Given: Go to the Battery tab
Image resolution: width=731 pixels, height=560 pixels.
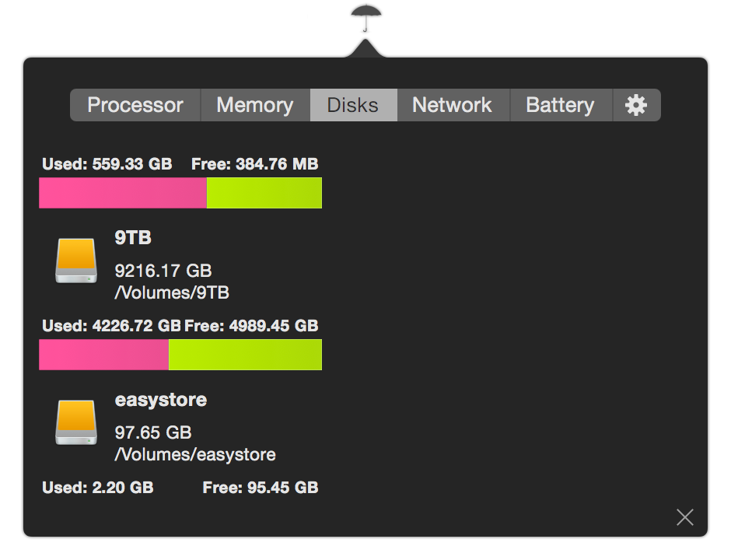Looking at the screenshot, I should [x=560, y=105].
